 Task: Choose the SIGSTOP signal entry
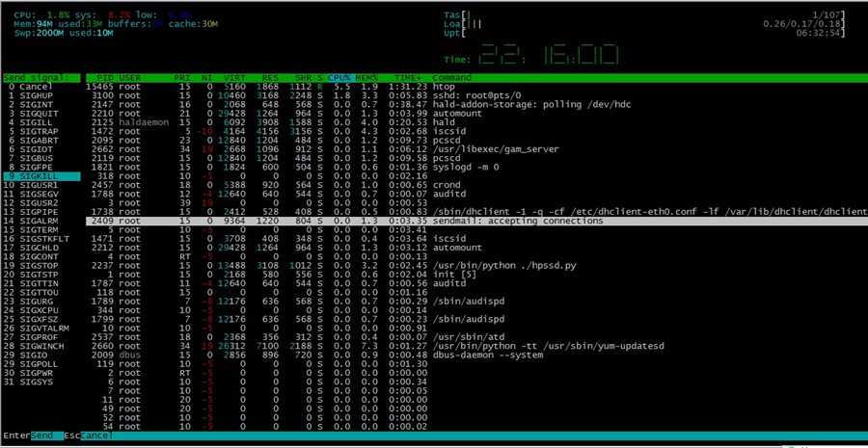click(x=41, y=266)
